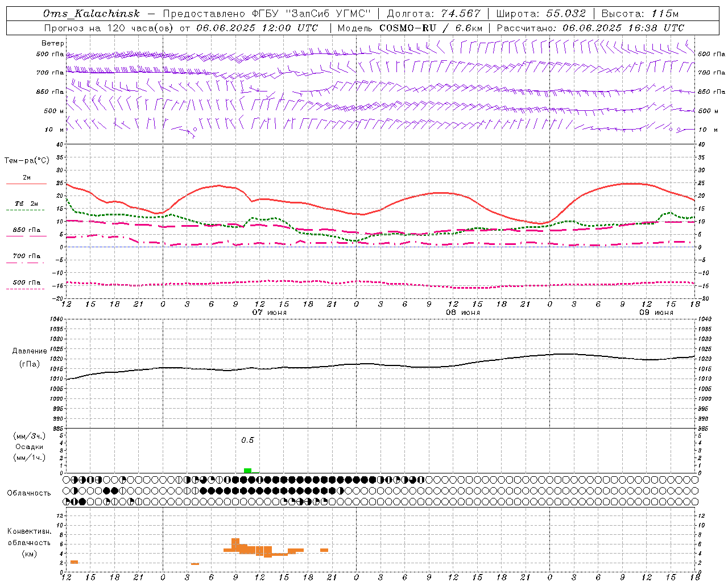Select the latitude value 55.032
This screenshot has width=728, height=582.
click(566, 14)
